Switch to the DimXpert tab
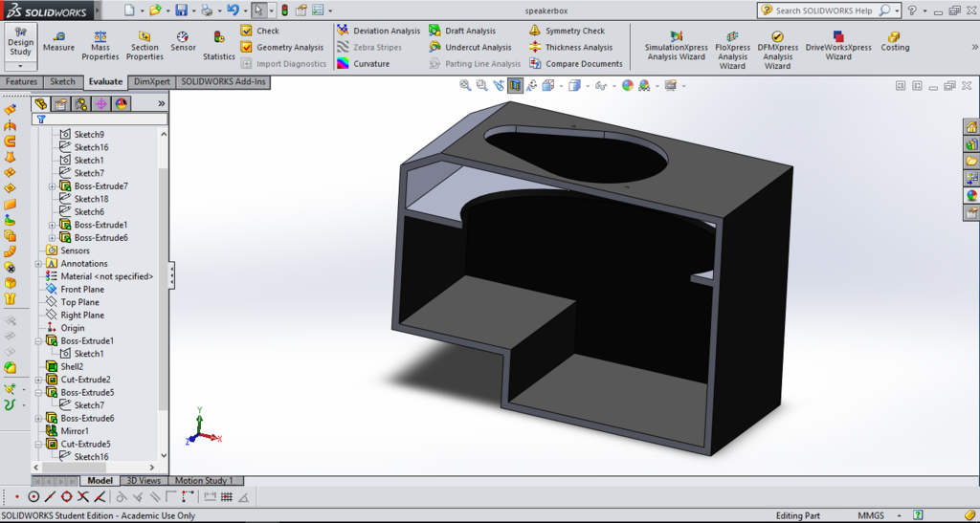Viewport: 980px width, 523px height. click(x=152, y=82)
